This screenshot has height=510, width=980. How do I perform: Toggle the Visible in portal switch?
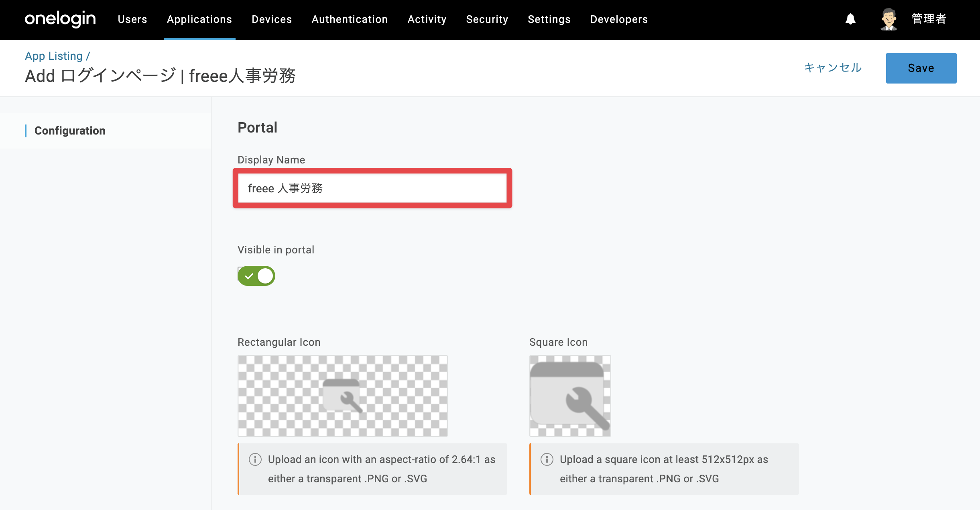point(256,276)
